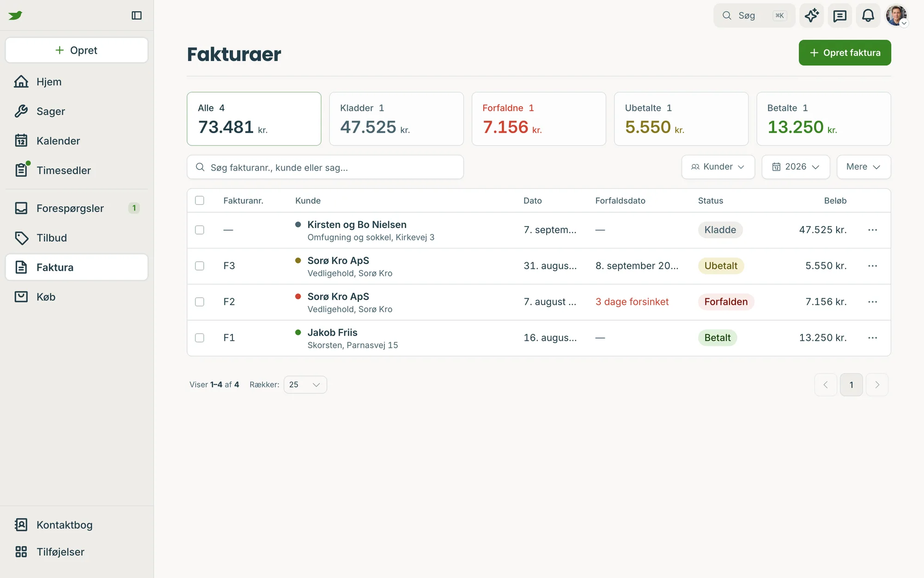
Task: Open Køb in sidebar
Action: tap(77, 297)
